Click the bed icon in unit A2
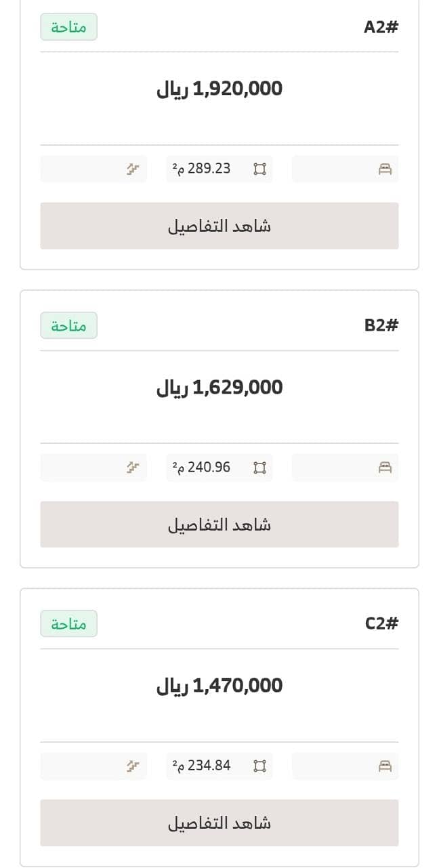The image size is (439, 868). click(385, 169)
